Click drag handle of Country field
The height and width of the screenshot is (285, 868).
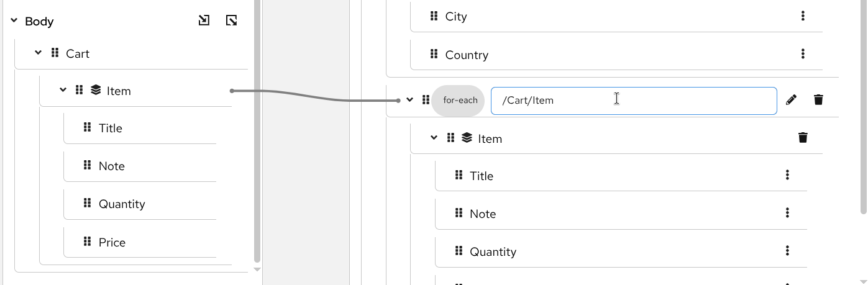434,54
